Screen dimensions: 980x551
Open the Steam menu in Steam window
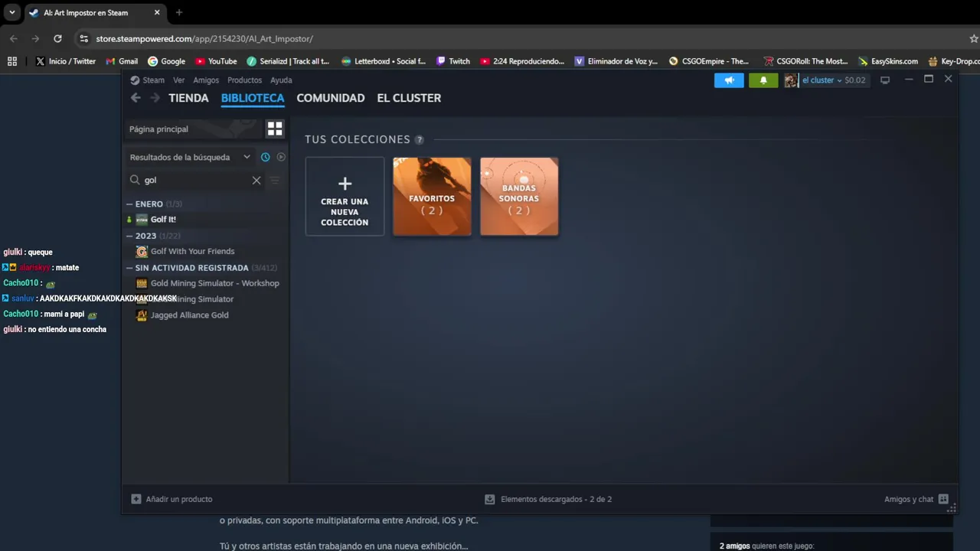point(147,80)
